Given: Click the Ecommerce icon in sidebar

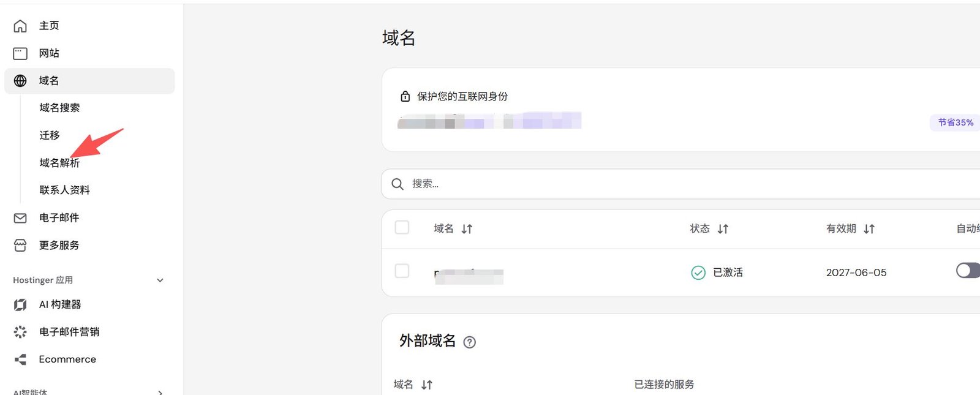Looking at the screenshot, I should 20,359.
